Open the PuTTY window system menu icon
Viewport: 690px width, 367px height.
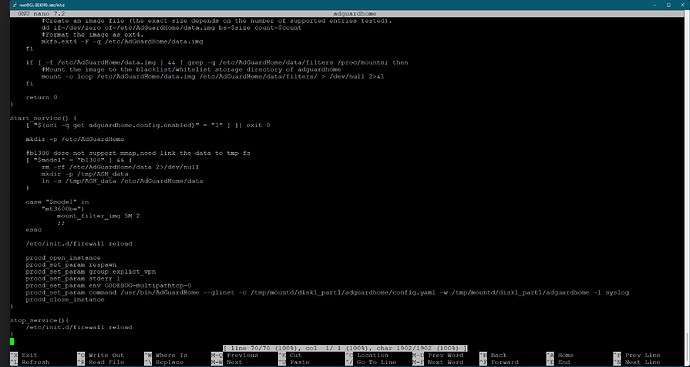tap(15, 4)
